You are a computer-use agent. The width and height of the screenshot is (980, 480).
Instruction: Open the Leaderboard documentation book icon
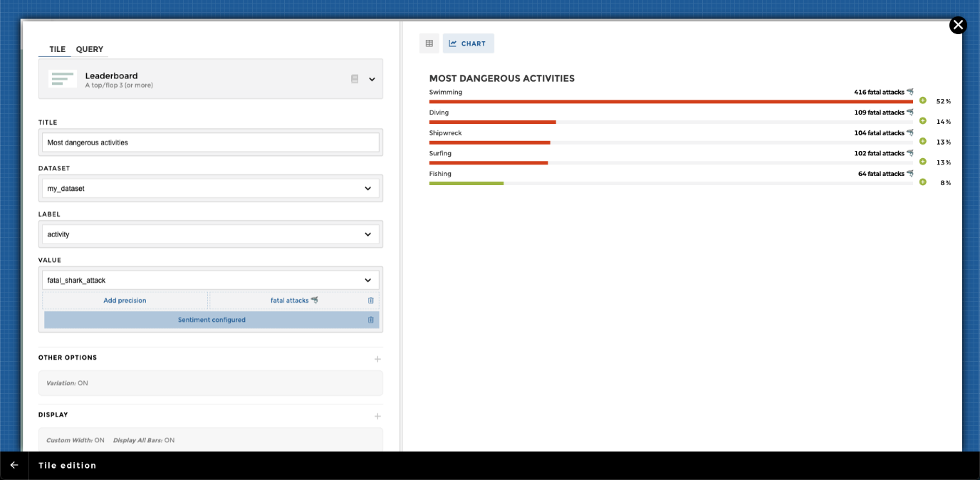click(x=355, y=79)
